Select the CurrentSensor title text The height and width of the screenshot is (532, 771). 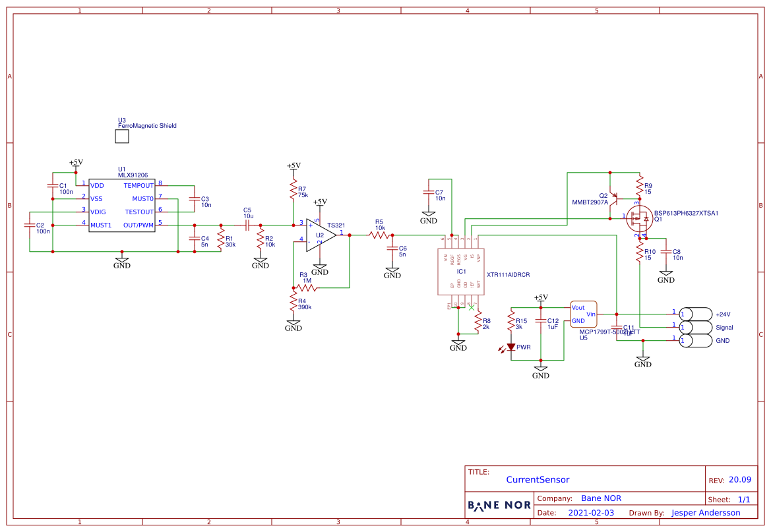(538, 479)
